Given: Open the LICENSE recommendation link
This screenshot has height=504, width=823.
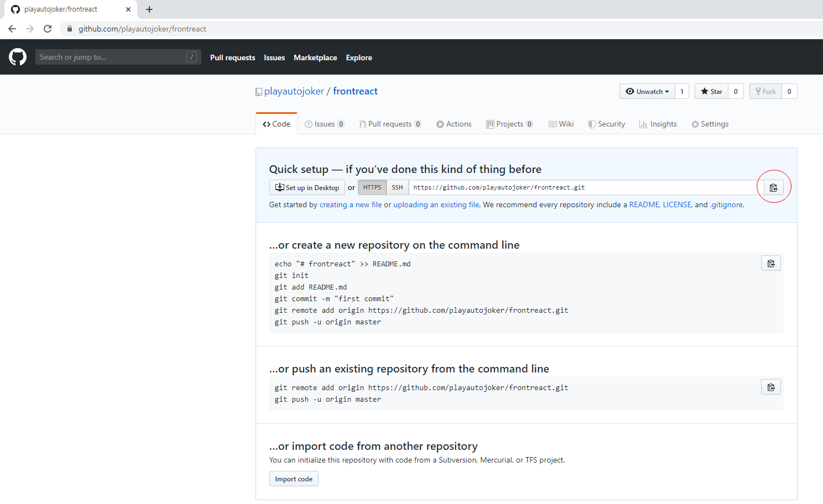Looking at the screenshot, I should (677, 204).
